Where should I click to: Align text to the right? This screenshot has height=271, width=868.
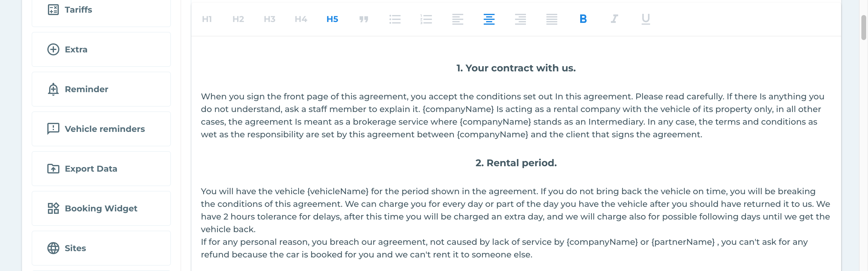tap(520, 19)
